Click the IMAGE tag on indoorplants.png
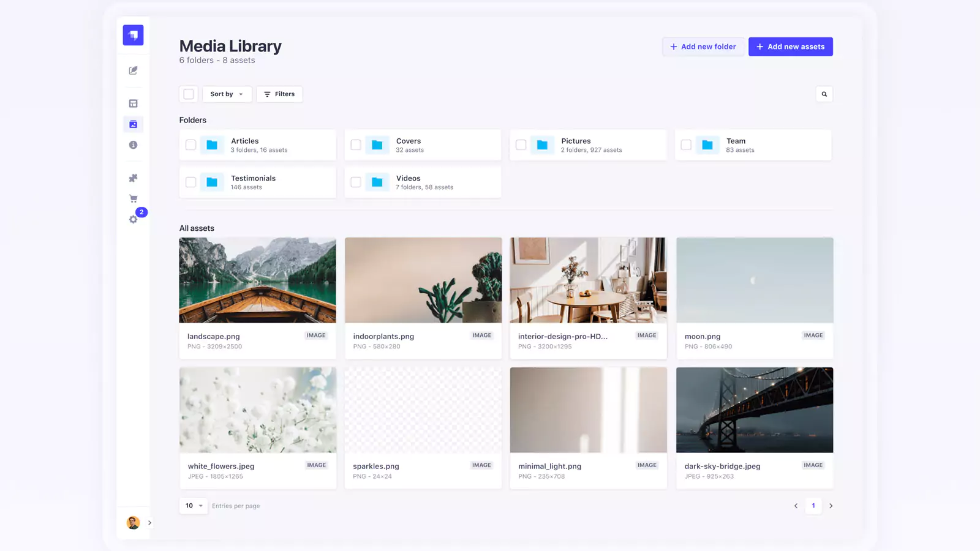 pos(482,335)
